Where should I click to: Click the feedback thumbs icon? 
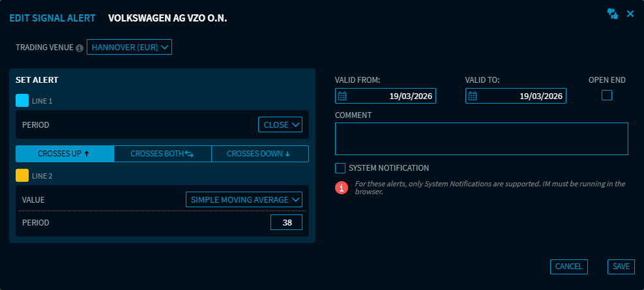(x=612, y=14)
